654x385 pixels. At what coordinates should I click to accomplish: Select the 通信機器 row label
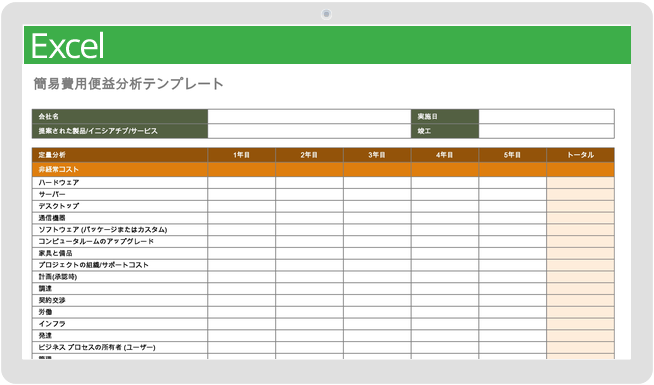coord(120,218)
